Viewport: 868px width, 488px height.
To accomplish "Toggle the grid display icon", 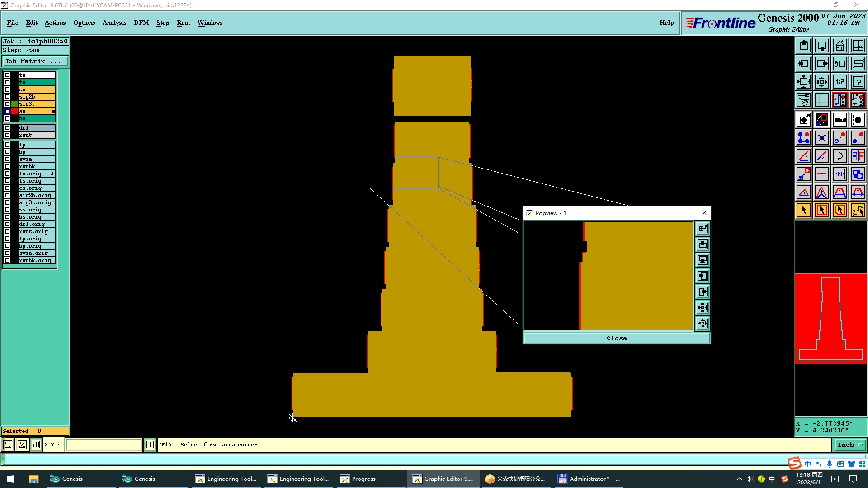I will tap(821, 100).
